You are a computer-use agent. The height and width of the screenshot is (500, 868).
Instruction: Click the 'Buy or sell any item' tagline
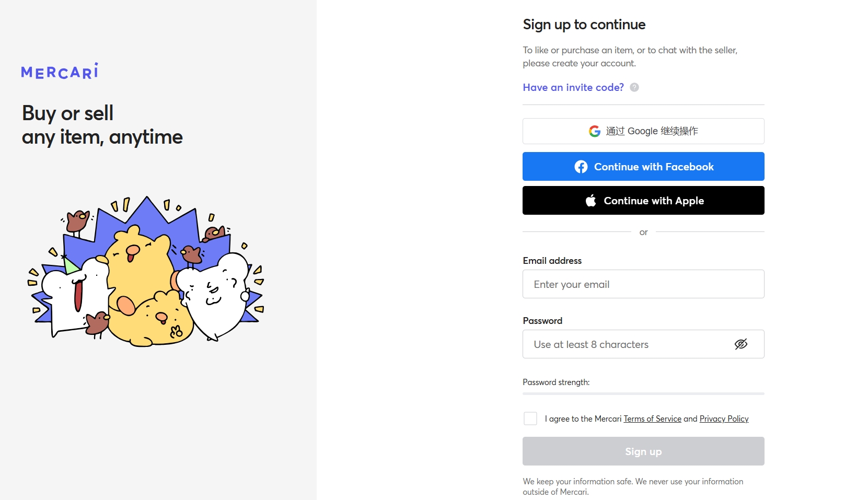[x=102, y=125]
